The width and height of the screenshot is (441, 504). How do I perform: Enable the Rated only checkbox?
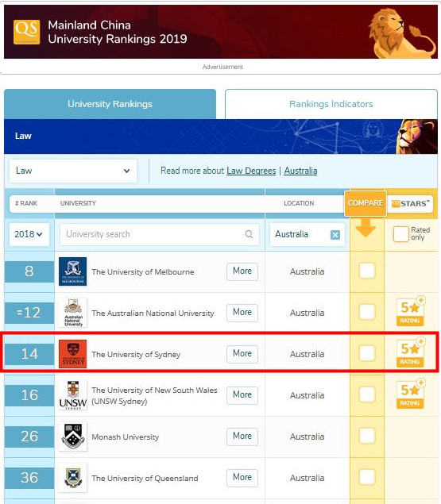pos(400,234)
